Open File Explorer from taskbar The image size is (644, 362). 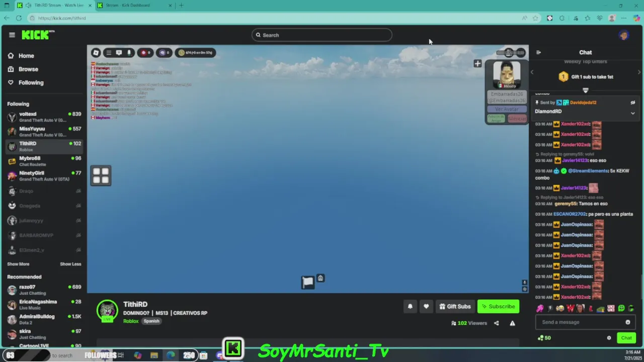tap(154, 355)
